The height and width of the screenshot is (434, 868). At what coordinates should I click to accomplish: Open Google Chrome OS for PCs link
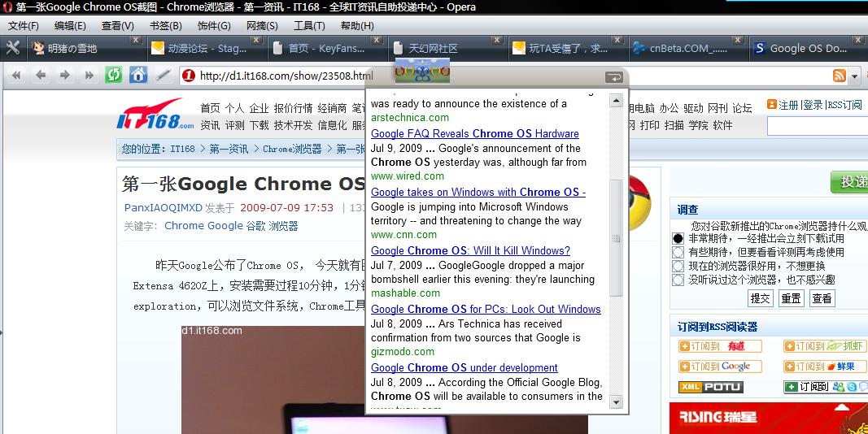(486, 309)
